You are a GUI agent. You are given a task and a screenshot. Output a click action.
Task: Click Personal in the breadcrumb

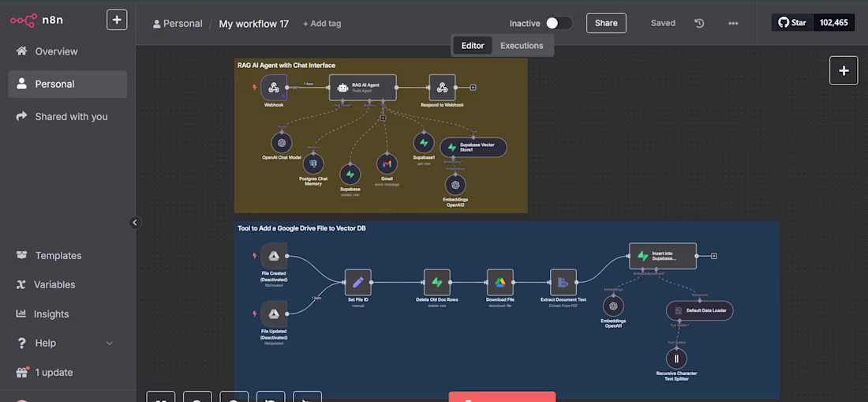point(178,24)
